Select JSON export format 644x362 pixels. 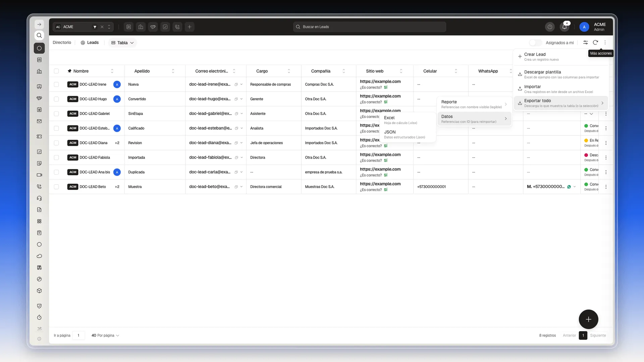(x=408, y=134)
